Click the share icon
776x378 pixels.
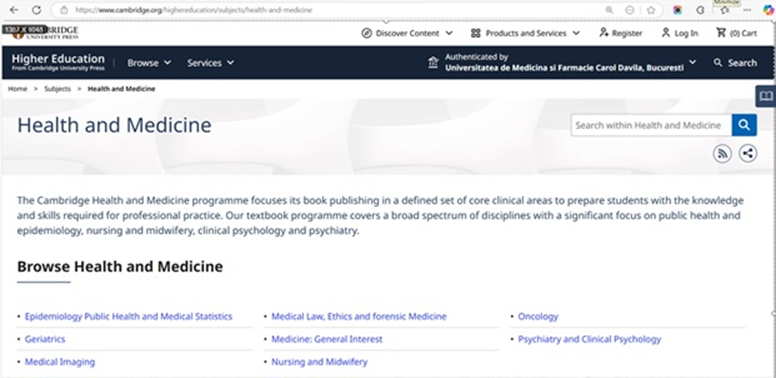(748, 153)
